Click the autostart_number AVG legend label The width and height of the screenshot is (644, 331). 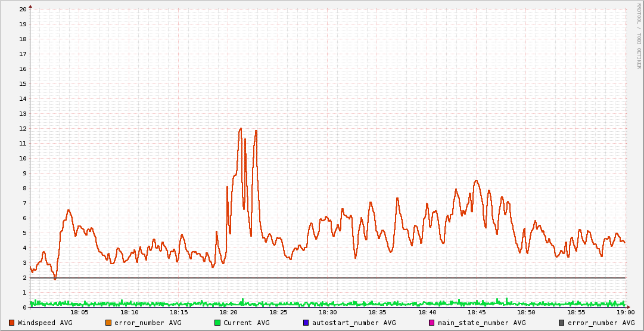tap(354, 323)
